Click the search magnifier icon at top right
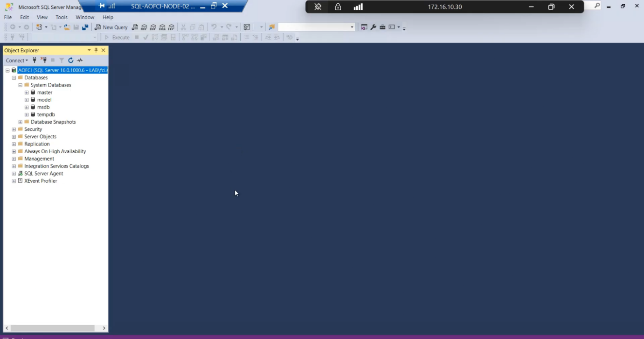The width and height of the screenshot is (644, 339). click(597, 6)
